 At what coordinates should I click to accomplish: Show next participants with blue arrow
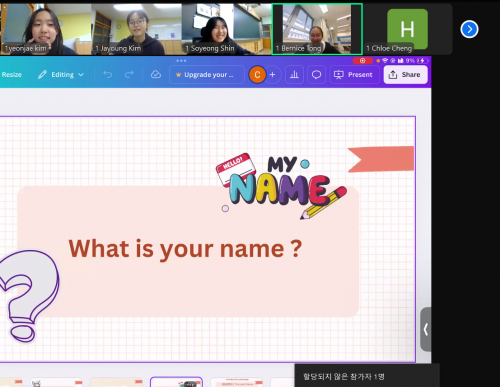(469, 29)
